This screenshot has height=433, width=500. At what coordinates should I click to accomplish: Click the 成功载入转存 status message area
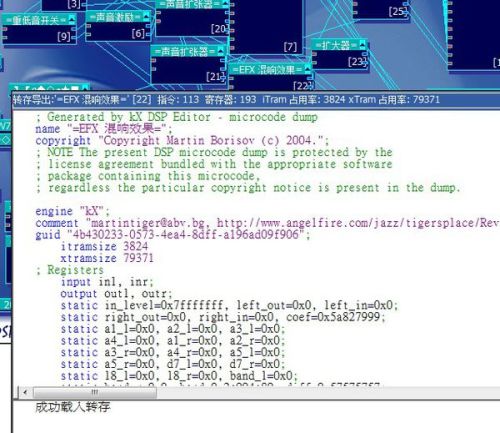point(73,407)
